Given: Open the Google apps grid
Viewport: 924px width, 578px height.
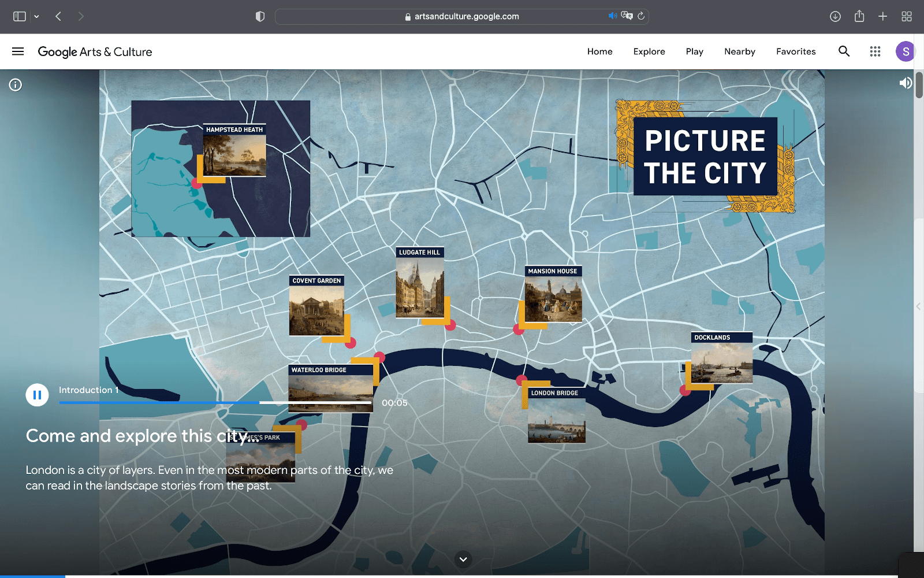Looking at the screenshot, I should pos(875,51).
